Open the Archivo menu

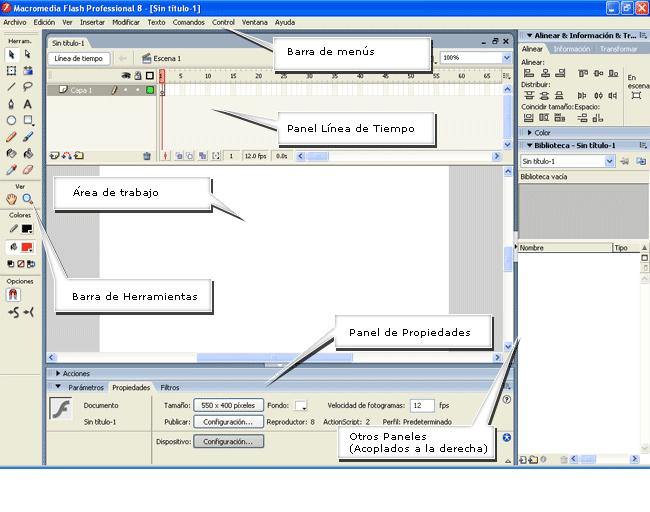[x=15, y=22]
